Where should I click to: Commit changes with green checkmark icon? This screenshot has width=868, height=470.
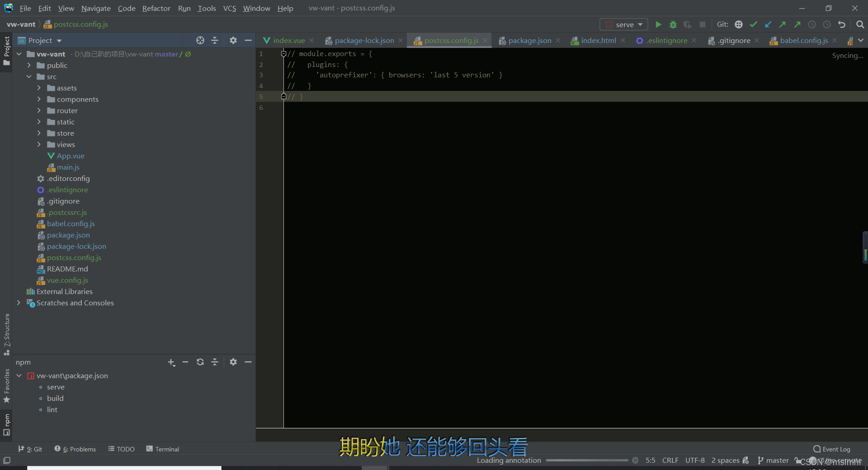pos(754,24)
